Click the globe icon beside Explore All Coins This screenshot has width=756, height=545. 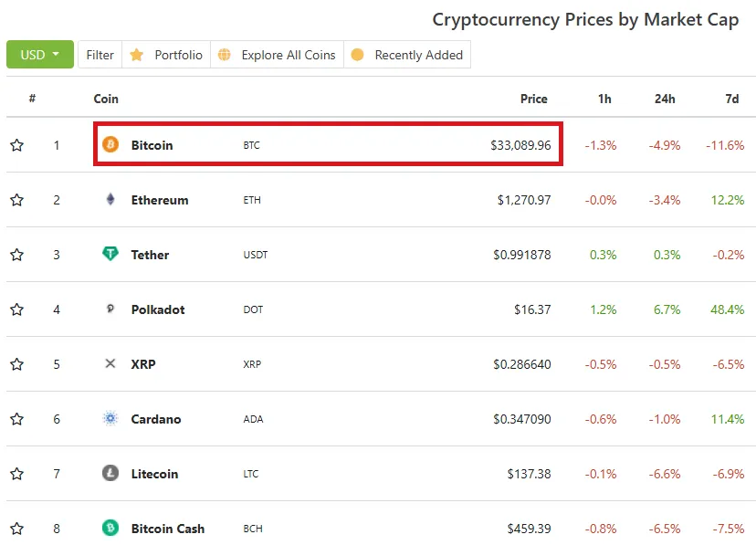(x=225, y=55)
